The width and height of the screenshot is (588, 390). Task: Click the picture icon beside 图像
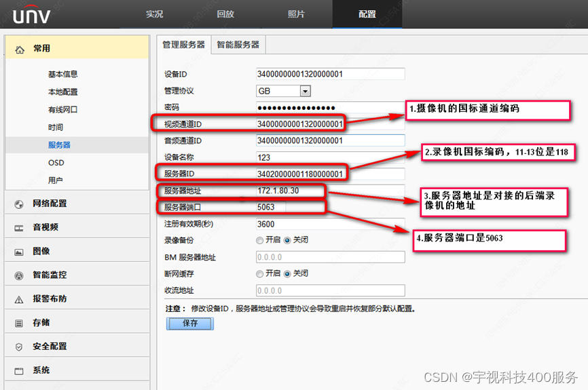tap(19, 252)
